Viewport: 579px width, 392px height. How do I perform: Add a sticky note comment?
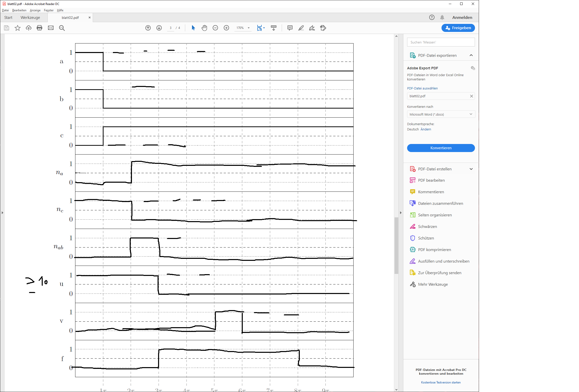290,28
